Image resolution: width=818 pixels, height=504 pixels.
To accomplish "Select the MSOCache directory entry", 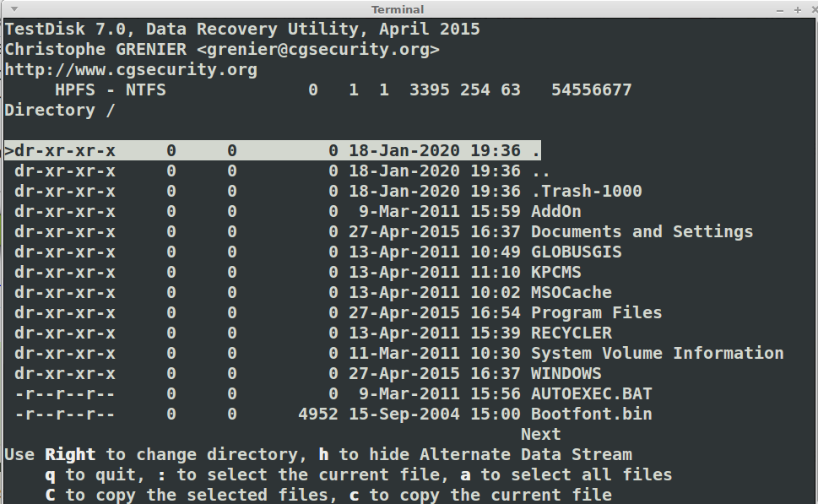I will (x=313, y=292).
